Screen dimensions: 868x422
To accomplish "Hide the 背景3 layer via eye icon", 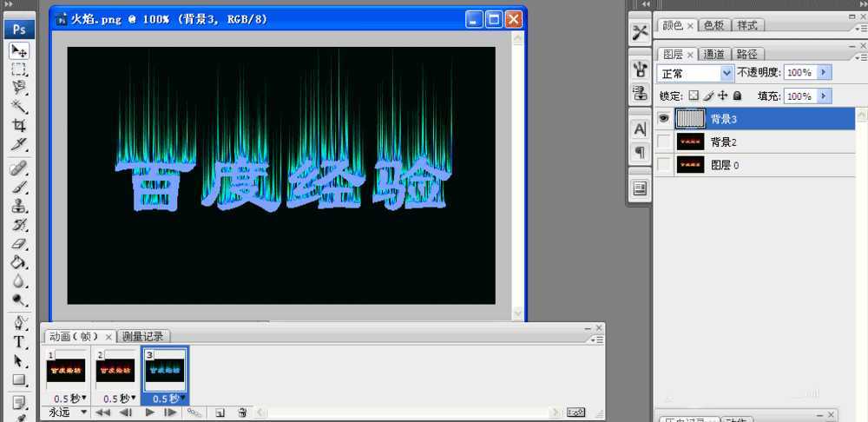I will point(664,118).
